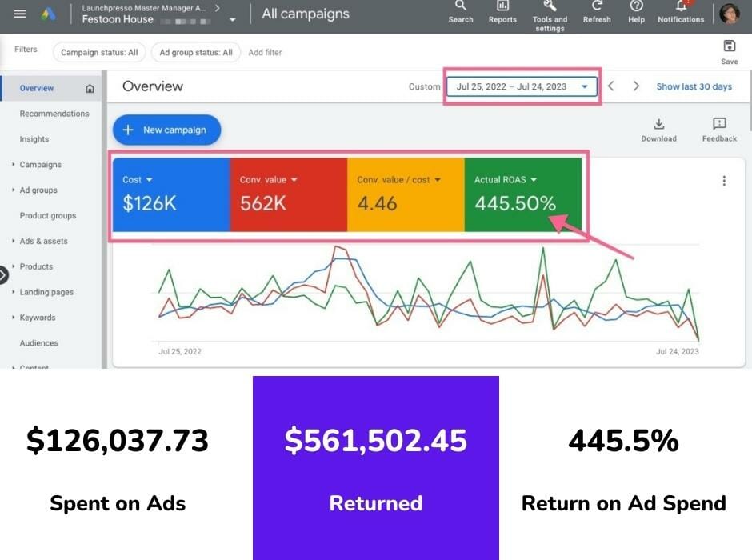Open the Notifications bell
The width and height of the screenshot is (752, 560).
pyautogui.click(x=681, y=6)
